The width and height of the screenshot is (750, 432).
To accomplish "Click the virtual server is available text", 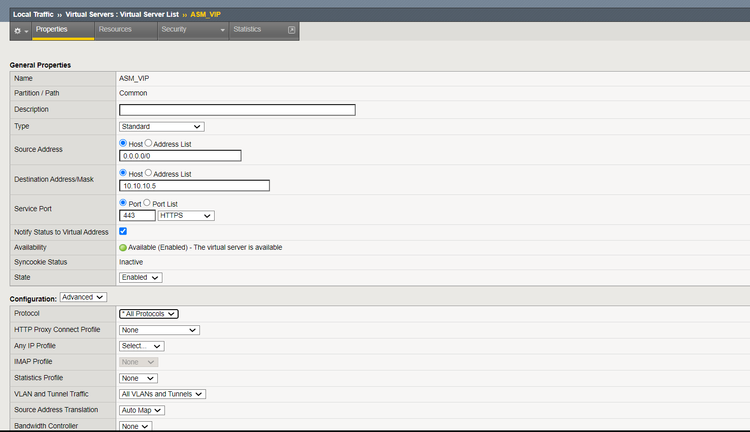I will tap(238, 247).
